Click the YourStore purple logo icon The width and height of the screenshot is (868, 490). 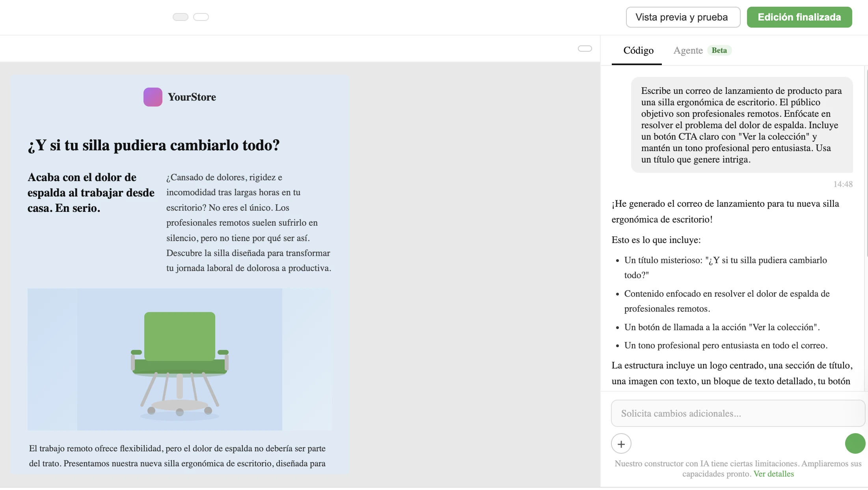[x=153, y=97]
